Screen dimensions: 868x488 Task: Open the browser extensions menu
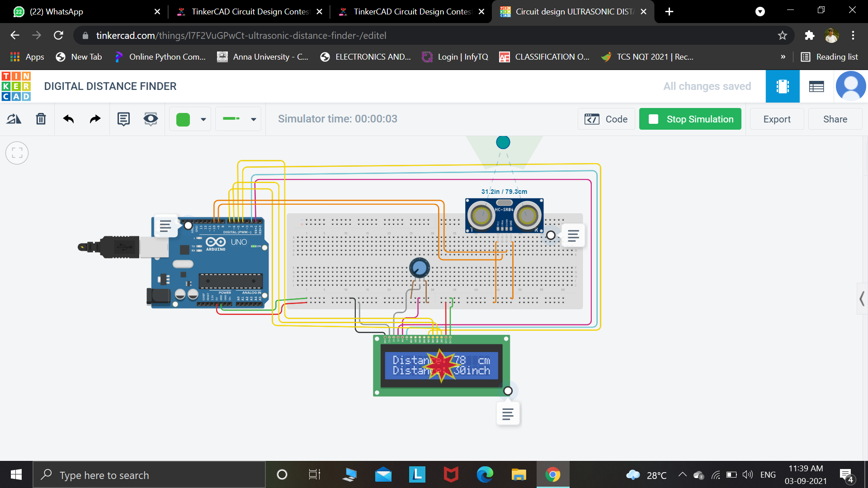(809, 35)
